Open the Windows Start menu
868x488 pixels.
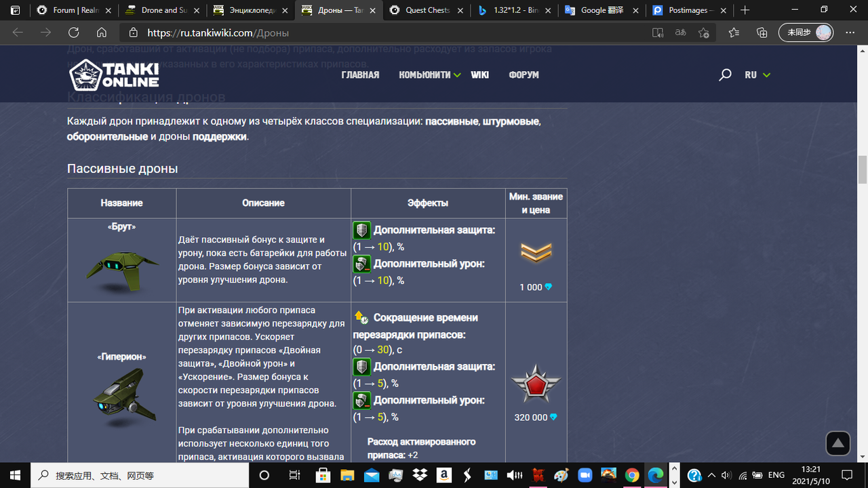pos(15,475)
